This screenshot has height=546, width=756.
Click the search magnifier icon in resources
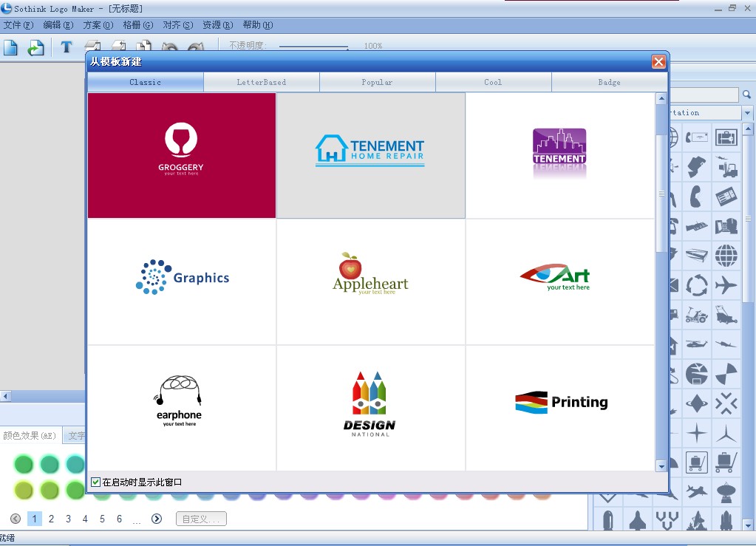(x=746, y=95)
